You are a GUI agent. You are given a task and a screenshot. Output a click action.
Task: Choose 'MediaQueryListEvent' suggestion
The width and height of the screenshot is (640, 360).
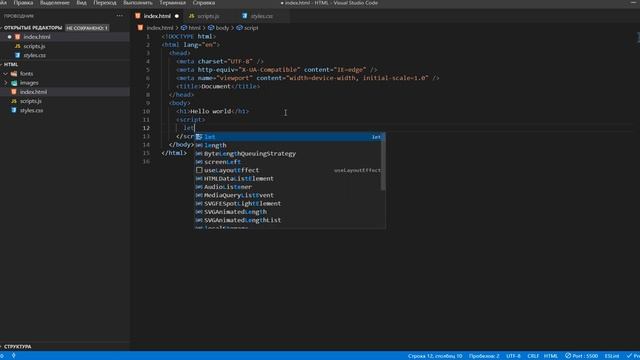point(289,195)
